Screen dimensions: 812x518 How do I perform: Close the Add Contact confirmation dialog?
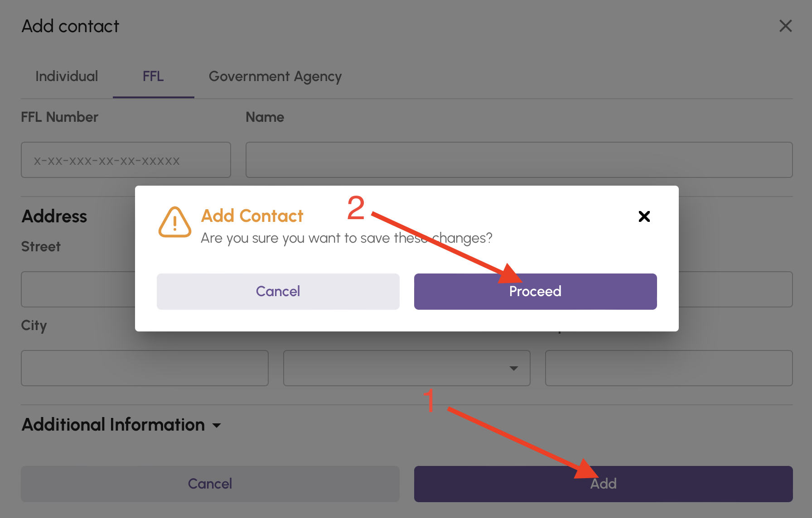point(644,216)
